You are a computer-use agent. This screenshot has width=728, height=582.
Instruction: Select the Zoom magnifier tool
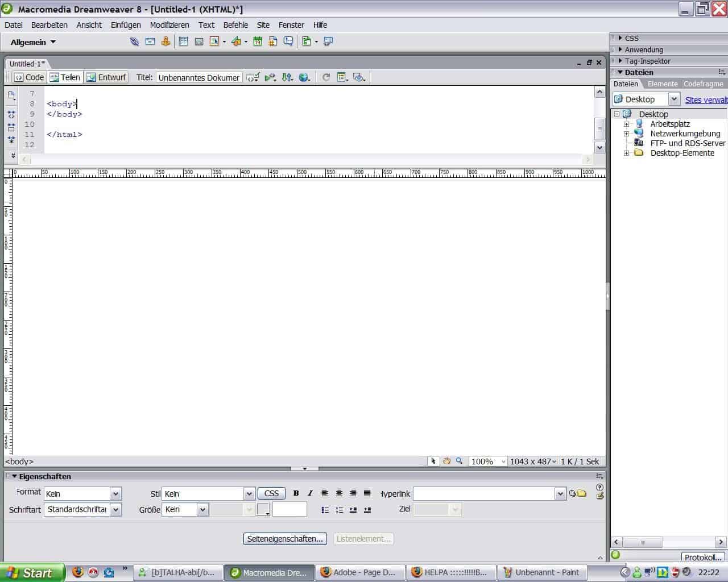(x=459, y=461)
